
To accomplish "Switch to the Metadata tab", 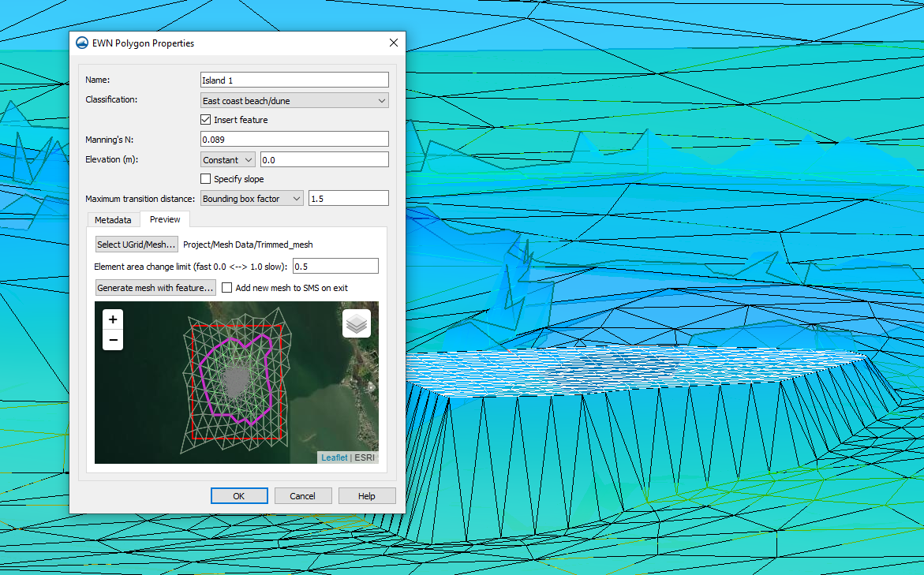I will pos(113,219).
